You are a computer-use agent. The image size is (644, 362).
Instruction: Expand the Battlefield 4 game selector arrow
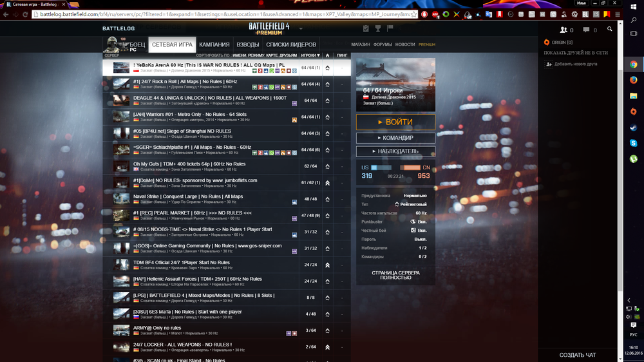301,29
